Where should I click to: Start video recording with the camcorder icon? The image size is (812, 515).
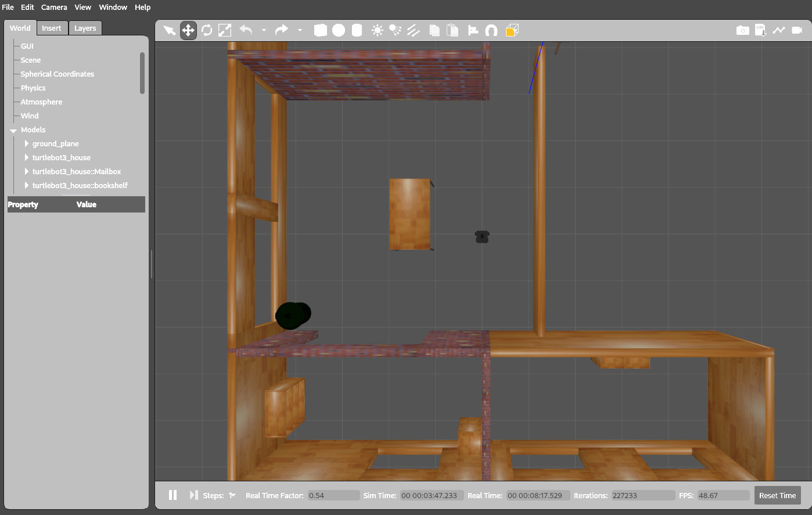[x=797, y=30]
